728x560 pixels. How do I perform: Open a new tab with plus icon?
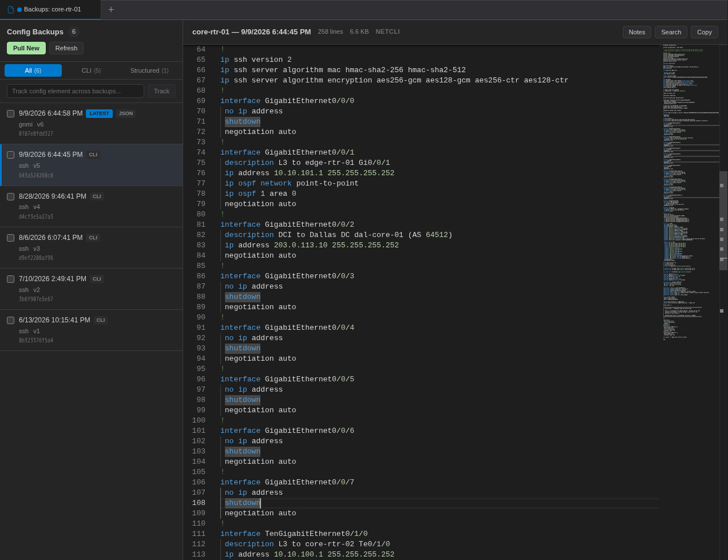[x=111, y=10]
